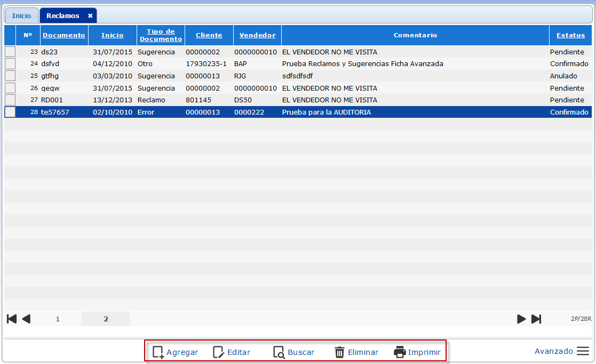Select checkbox of row te57657
This screenshot has width=596, height=364.
pyautogui.click(x=10, y=112)
